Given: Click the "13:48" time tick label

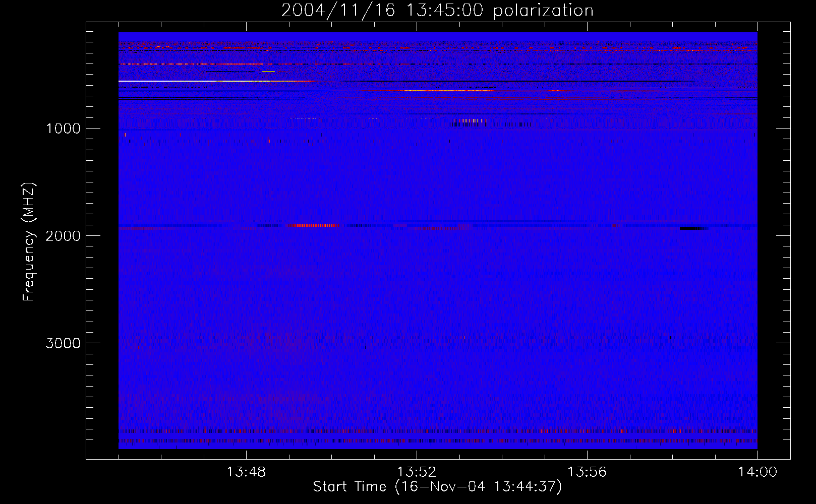Looking at the screenshot, I should click(246, 472).
